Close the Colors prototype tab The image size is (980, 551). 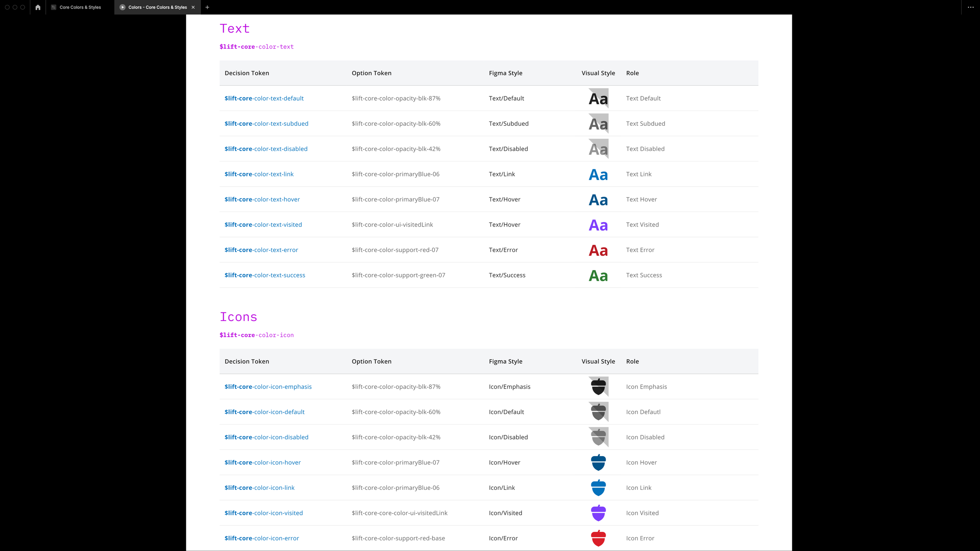pyautogui.click(x=193, y=7)
